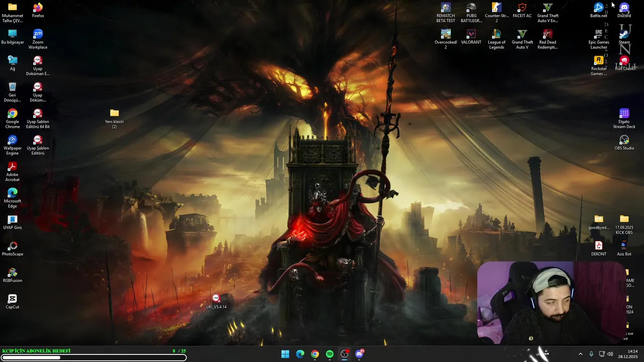Select the Geri Dönüşüm recycle bin icon
The image size is (644, 362).
coord(13,92)
